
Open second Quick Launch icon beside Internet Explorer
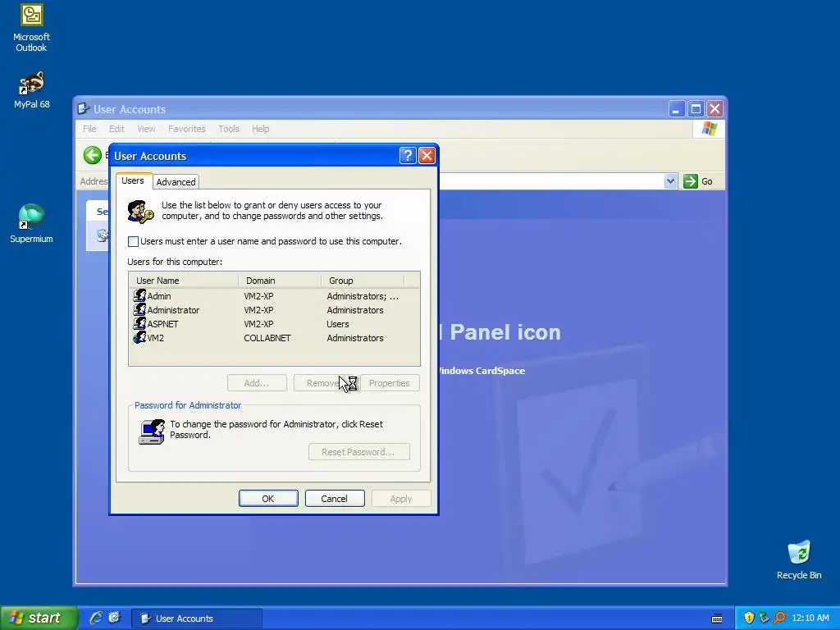pos(115,618)
